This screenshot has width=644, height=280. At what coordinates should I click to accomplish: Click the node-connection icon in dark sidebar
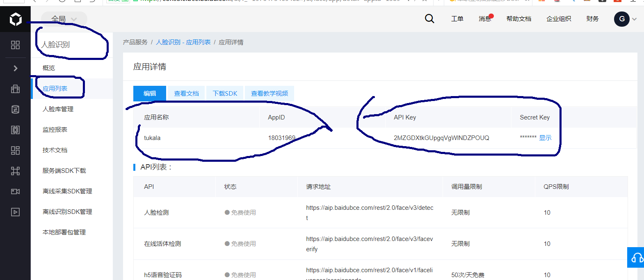coord(15,171)
